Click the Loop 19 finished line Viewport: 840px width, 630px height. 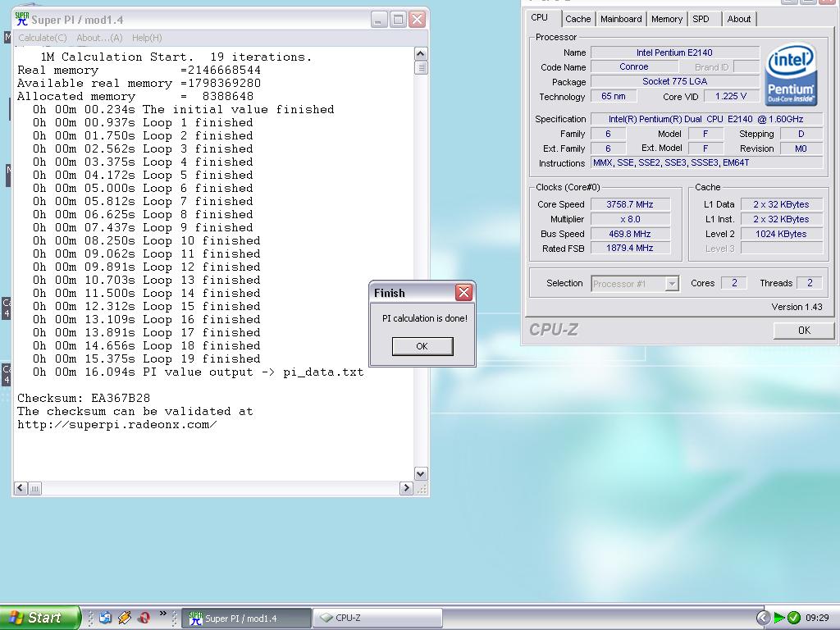(x=147, y=359)
